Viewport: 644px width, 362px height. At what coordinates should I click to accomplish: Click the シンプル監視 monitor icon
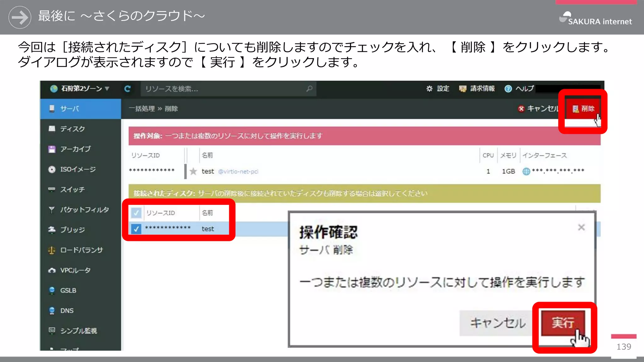[x=52, y=331]
